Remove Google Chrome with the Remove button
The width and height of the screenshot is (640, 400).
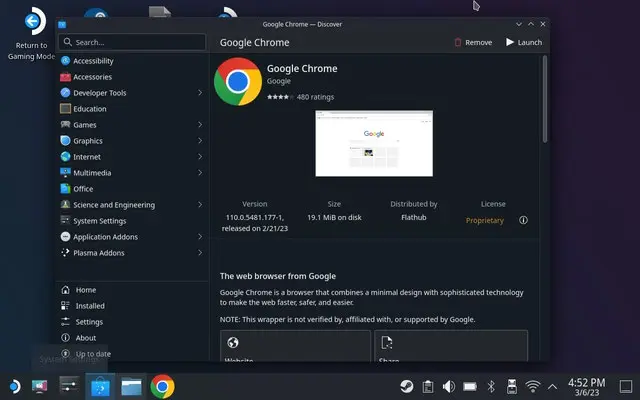pos(472,43)
